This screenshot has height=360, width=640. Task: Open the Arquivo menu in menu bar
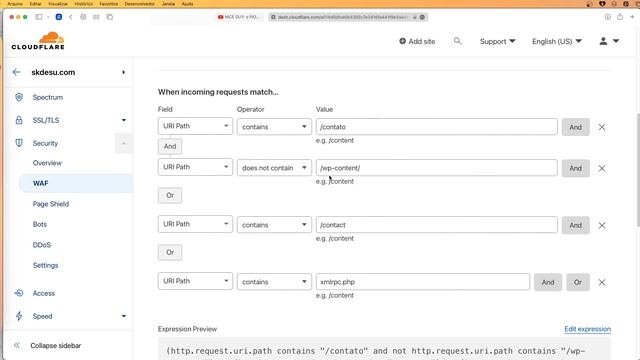coord(15,4)
